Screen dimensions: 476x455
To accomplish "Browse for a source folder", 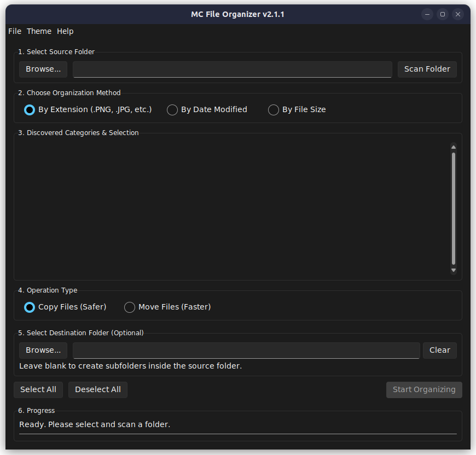I will click(43, 69).
